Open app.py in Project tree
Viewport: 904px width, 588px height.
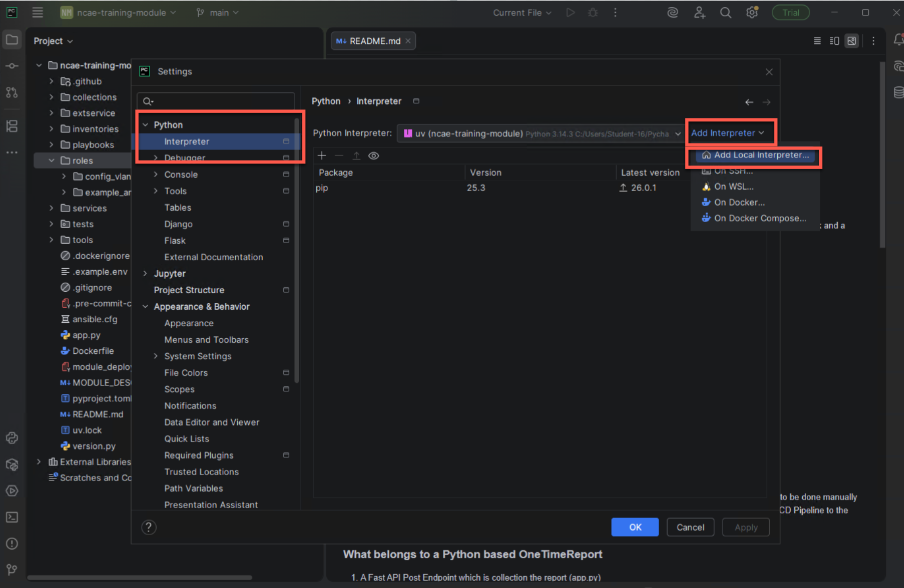[86, 335]
